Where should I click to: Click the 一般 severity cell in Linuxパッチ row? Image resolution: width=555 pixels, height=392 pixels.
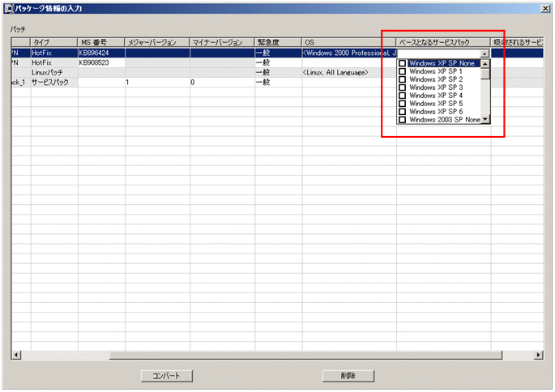pyautogui.click(x=279, y=73)
